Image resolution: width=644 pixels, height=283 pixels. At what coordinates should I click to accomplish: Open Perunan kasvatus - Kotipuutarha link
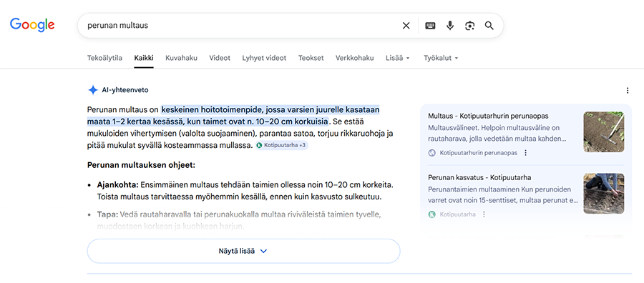[479, 178]
